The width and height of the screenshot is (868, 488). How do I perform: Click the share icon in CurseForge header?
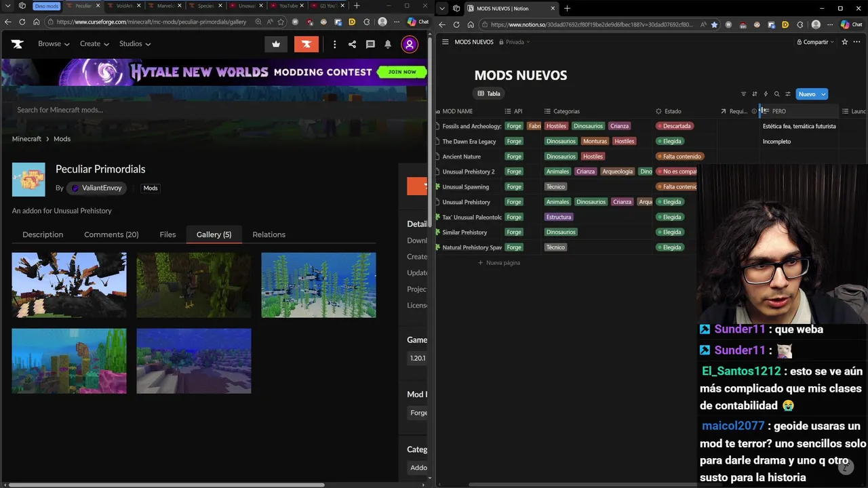pyautogui.click(x=352, y=44)
